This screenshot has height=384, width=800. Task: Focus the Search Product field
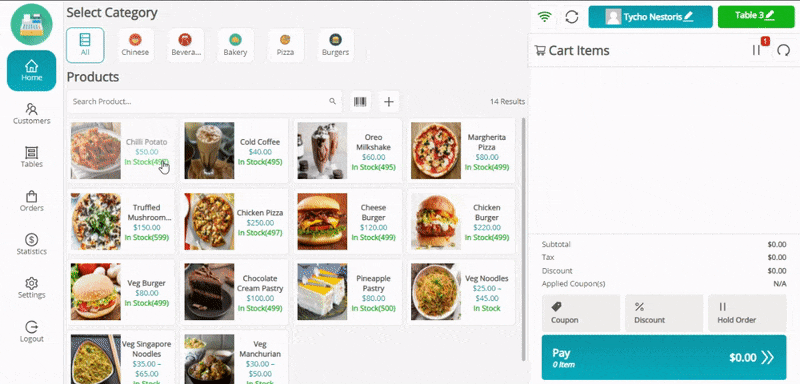tap(204, 101)
